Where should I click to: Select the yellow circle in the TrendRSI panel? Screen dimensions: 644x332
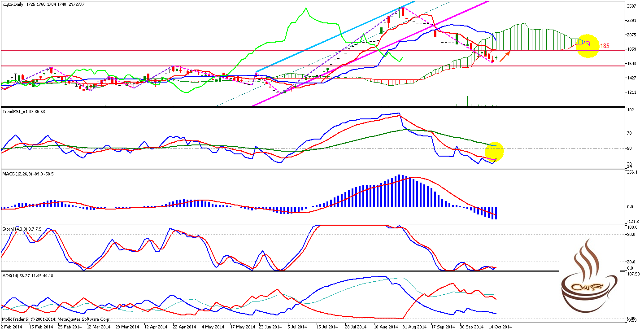click(494, 151)
